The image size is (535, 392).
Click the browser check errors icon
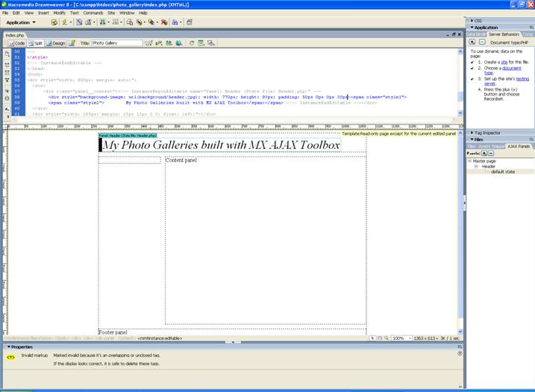[x=148, y=43]
